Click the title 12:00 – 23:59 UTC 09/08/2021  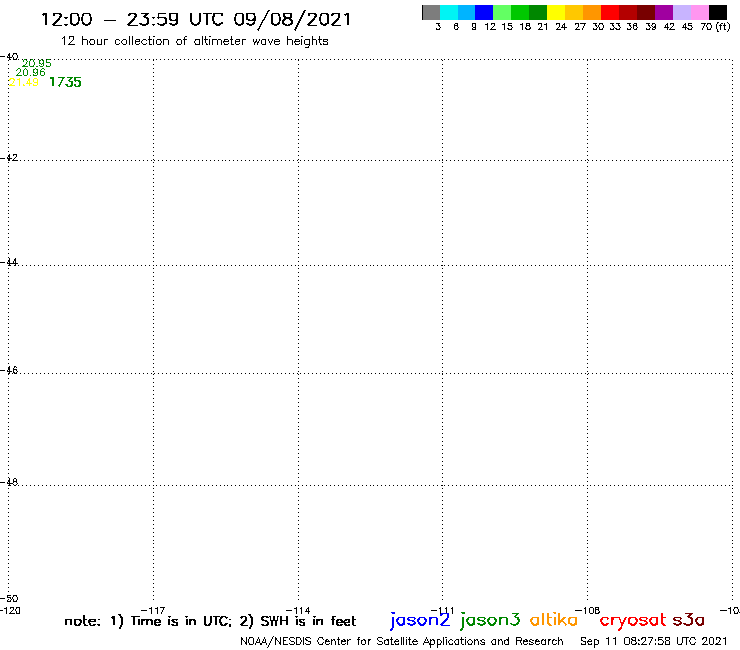tap(196, 20)
